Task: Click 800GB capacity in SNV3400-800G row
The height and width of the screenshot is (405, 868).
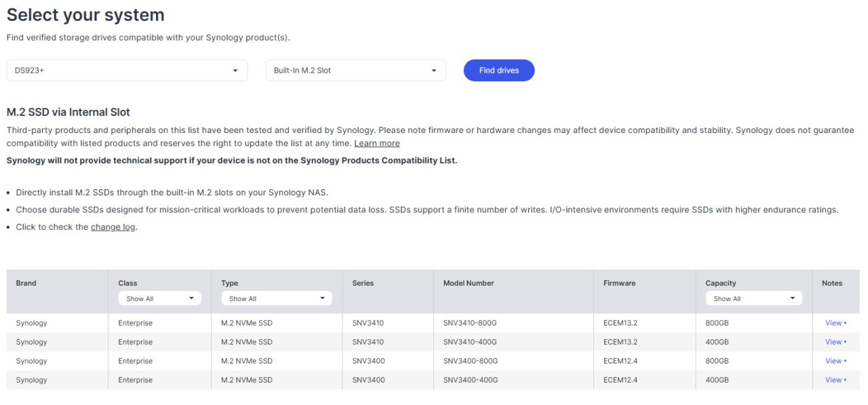Action: (x=717, y=361)
